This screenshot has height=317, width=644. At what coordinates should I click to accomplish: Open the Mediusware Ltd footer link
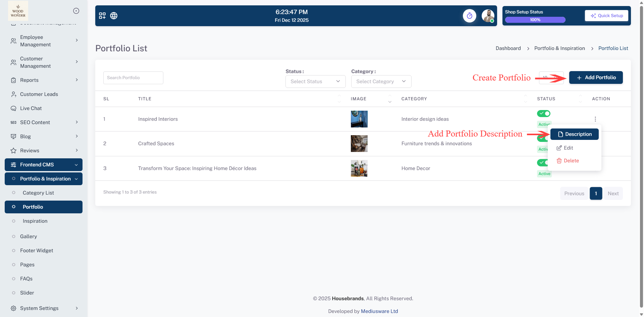pos(379,311)
